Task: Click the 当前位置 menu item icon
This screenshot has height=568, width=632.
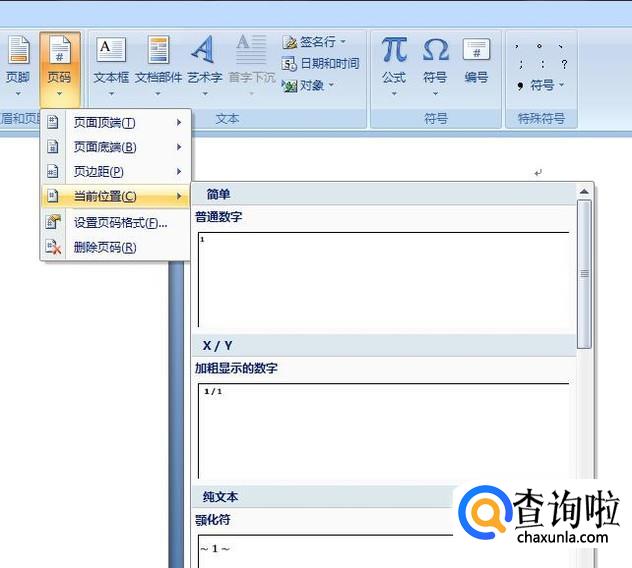Action: tap(53, 196)
